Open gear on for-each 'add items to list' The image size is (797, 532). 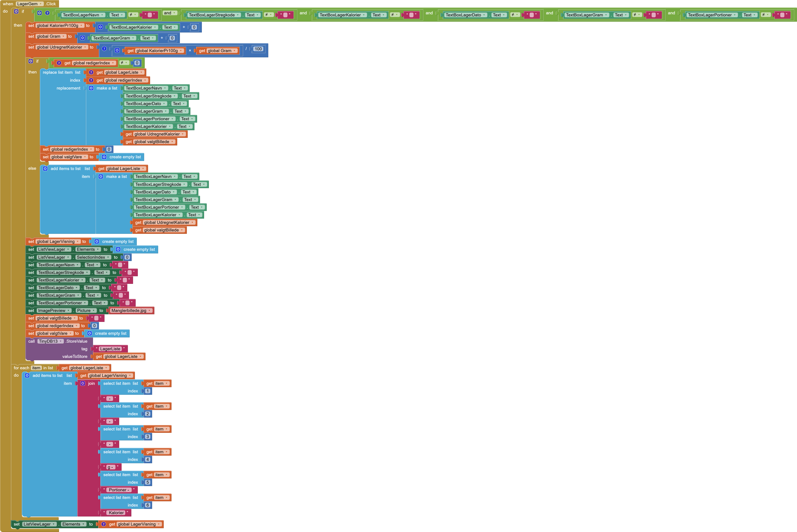[27, 376]
